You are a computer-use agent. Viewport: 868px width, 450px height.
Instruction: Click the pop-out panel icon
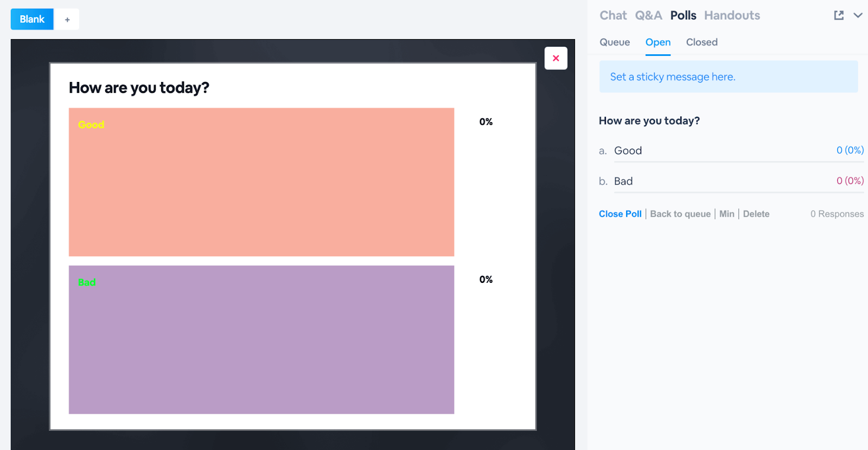(839, 15)
